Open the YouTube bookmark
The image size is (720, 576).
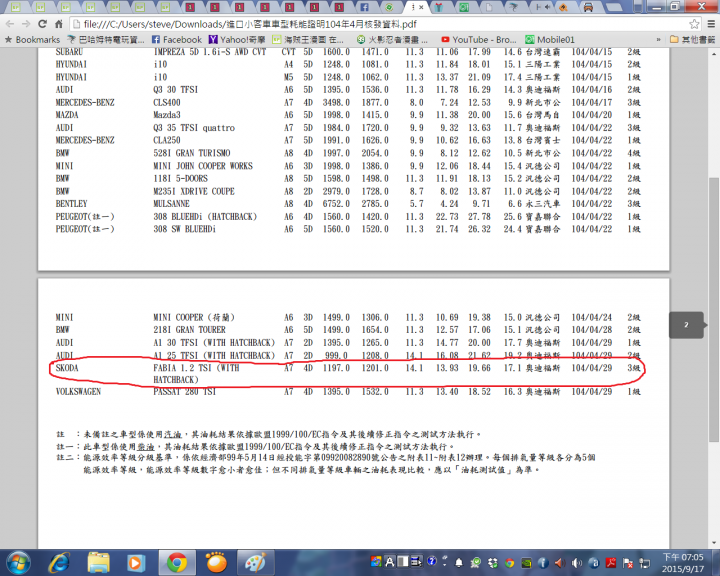tap(478, 40)
